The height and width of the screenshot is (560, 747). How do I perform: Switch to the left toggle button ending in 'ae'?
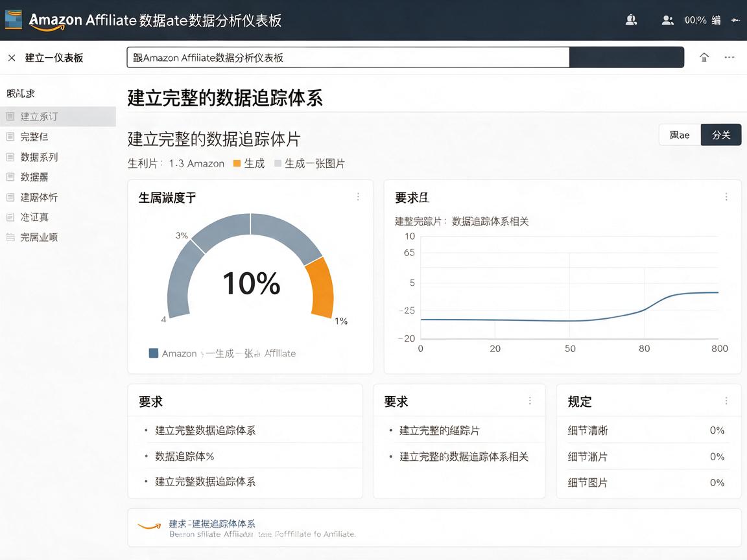click(x=680, y=135)
